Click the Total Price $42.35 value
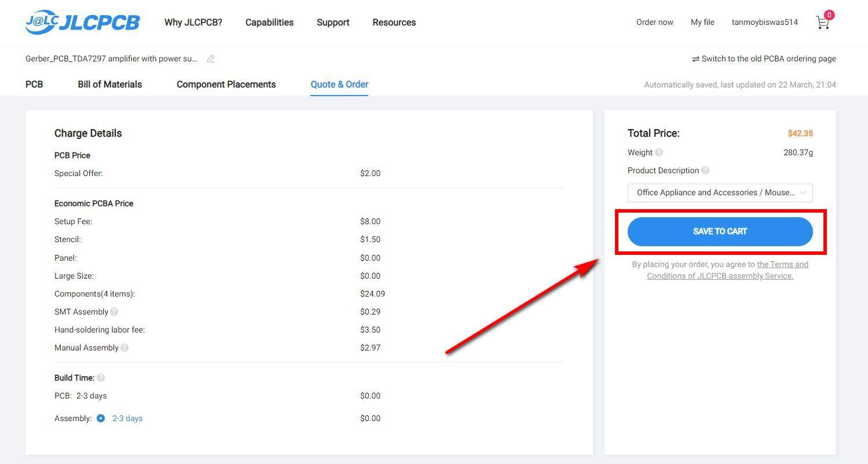The image size is (868, 464). point(800,133)
